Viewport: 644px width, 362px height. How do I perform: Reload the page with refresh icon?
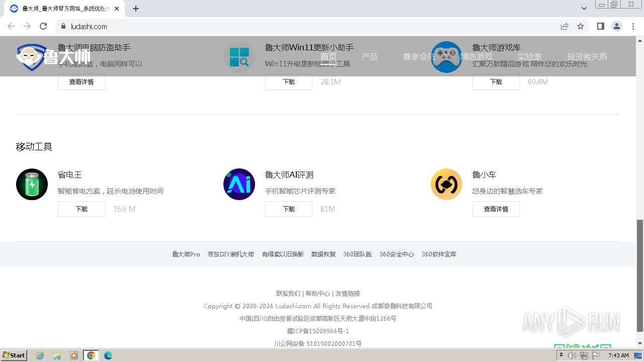coord(43,26)
